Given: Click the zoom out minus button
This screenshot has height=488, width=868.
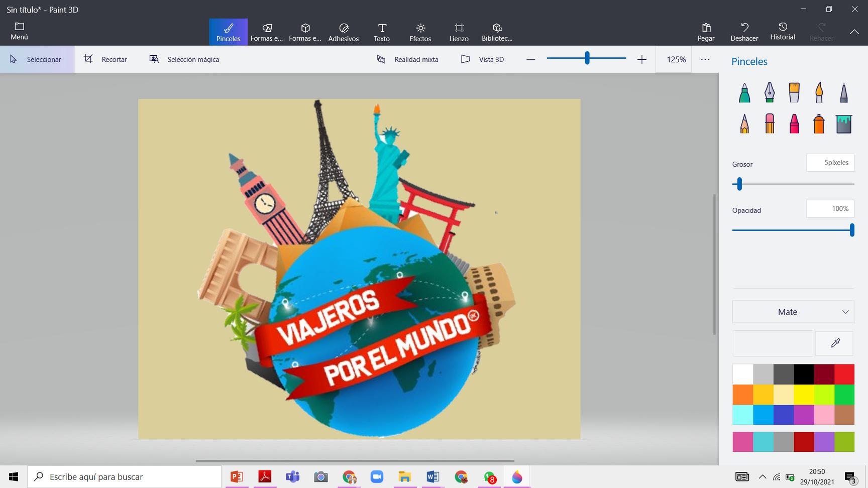Looking at the screenshot, I should 531,59.
